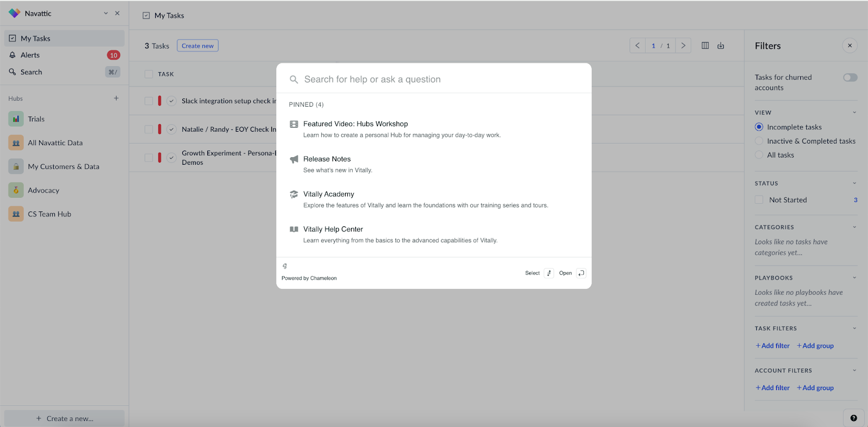Open the CS Team Hub
868x427 pixels.
(65, 214)
